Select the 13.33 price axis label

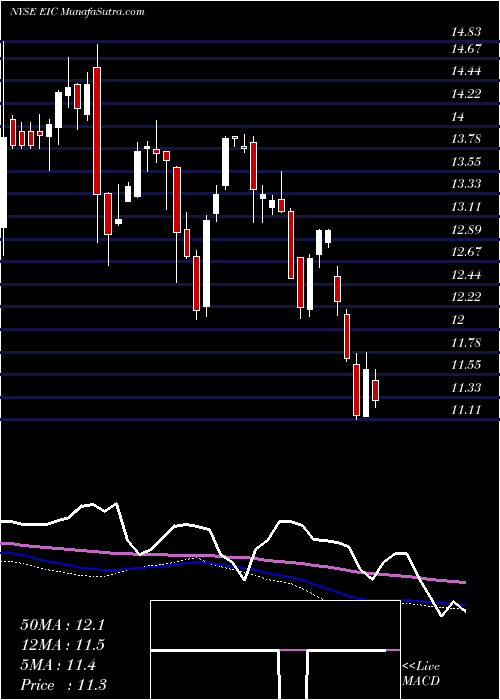coord(466,184)
